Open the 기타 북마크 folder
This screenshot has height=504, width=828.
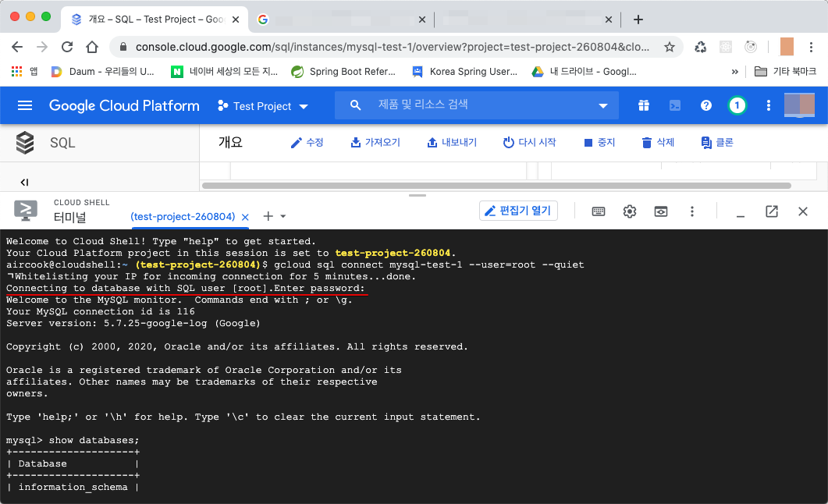(x=785, y=71)
